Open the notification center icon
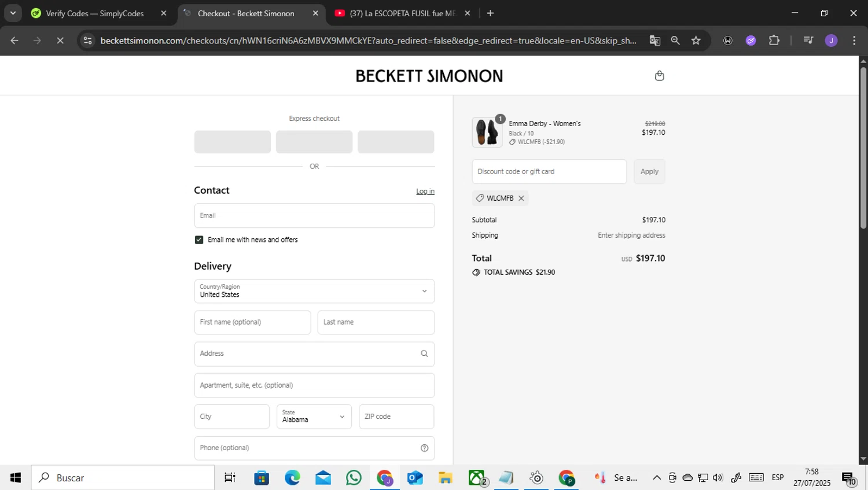The image size is (868, 490). (x=849, y=478)
